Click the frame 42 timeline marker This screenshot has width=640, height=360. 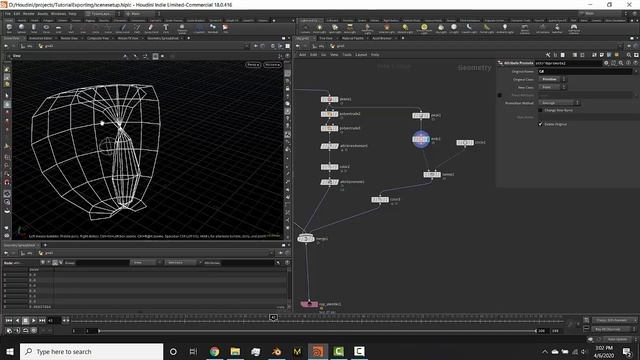[x=273, y=317]
